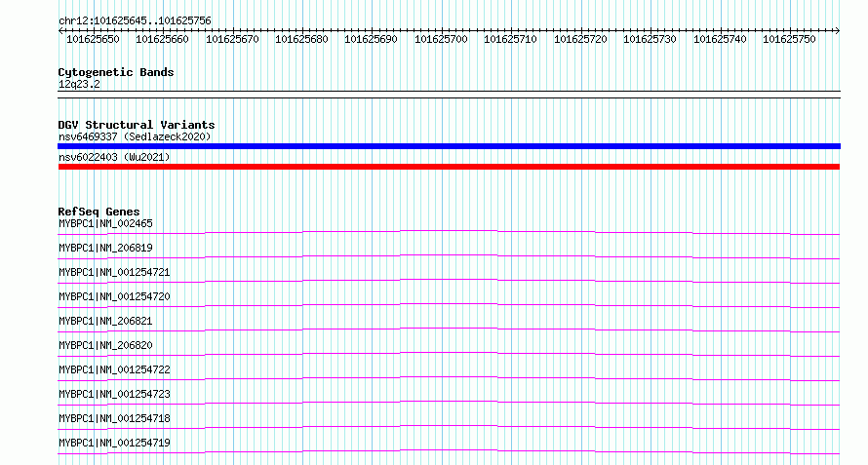
Task: Open transcript MYBPC1|NM_206820
Action: coord(105,345)
